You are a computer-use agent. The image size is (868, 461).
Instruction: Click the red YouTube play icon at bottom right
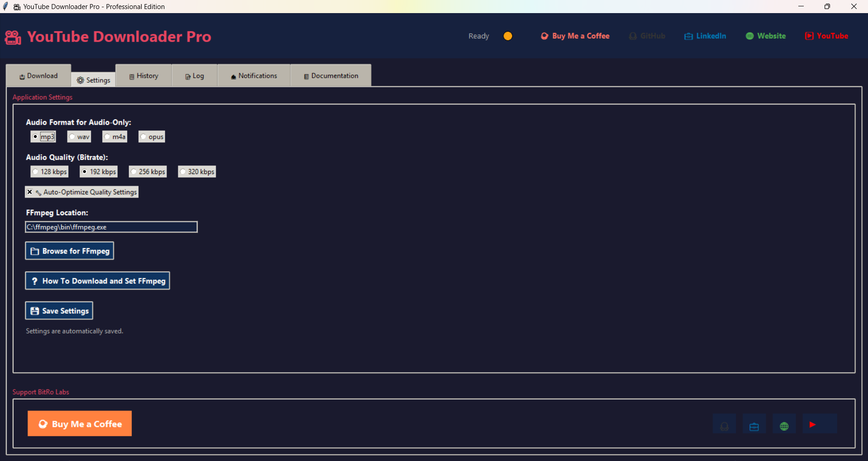click(x=812, y=424)
